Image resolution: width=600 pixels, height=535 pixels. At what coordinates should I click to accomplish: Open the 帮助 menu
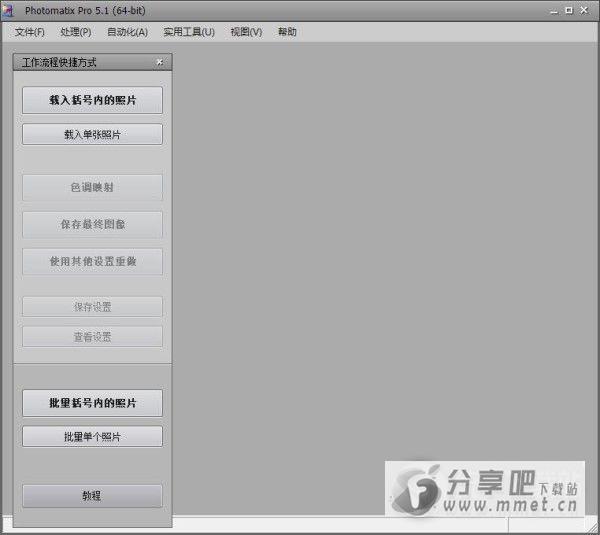click(287, 32)
